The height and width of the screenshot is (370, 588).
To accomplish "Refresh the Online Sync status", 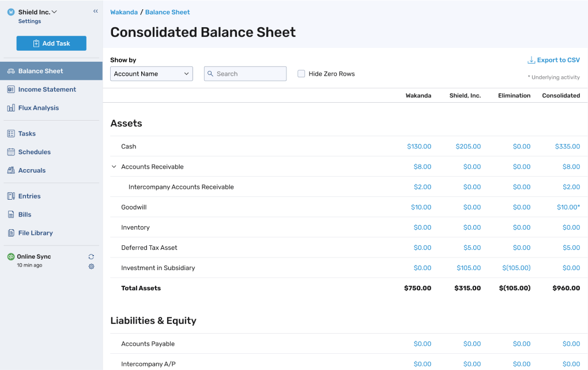I will coord(91,256).
